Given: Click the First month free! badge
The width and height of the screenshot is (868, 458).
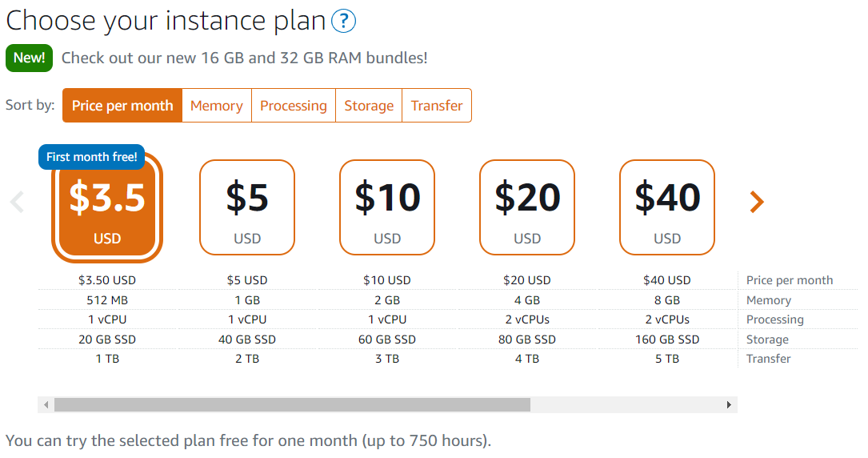Looking at the screenshot, I should click(91, 157).
